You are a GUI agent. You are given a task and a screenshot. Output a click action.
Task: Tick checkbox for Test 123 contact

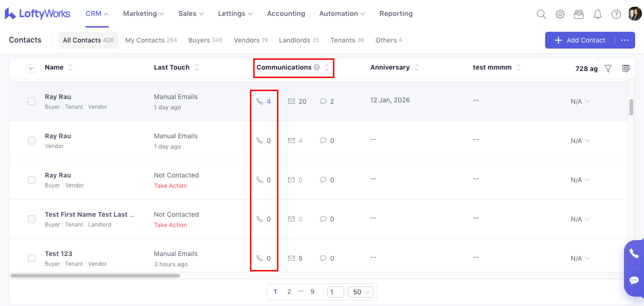(31, 258)
